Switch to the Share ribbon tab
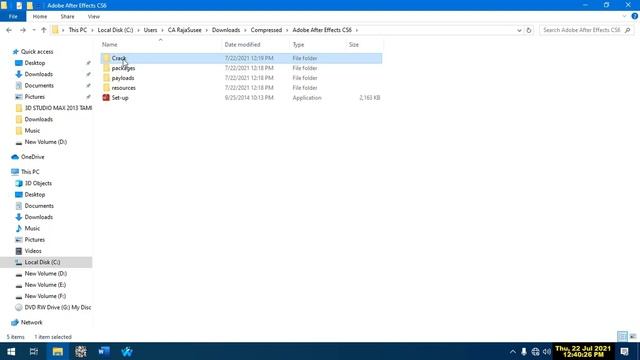Image resolution: width=640 pixels, height=360 pixels. click(67, 17)
